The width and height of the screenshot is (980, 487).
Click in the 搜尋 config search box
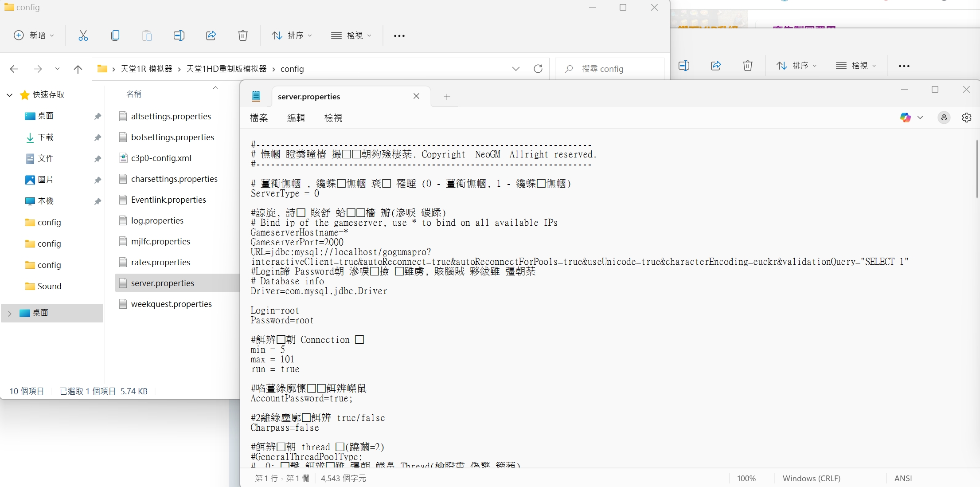(x=610, y=69)
